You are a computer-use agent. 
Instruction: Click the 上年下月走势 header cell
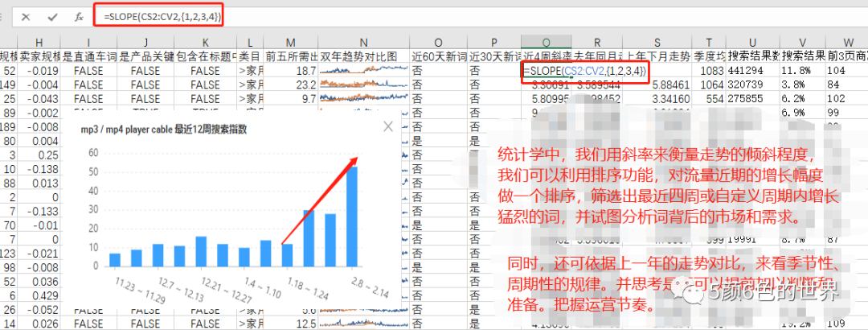[x=657, y=56]
